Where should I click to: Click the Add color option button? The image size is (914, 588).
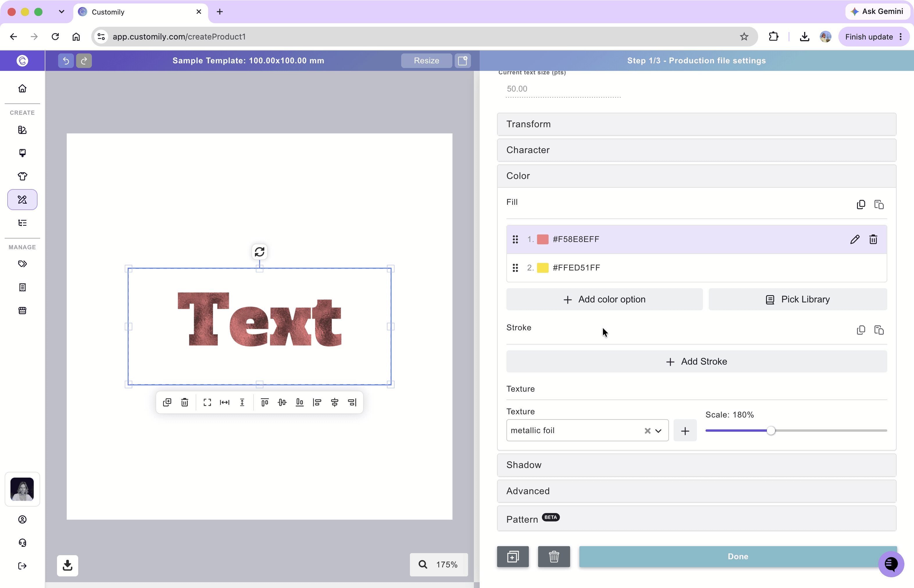[x=604, y=299]
